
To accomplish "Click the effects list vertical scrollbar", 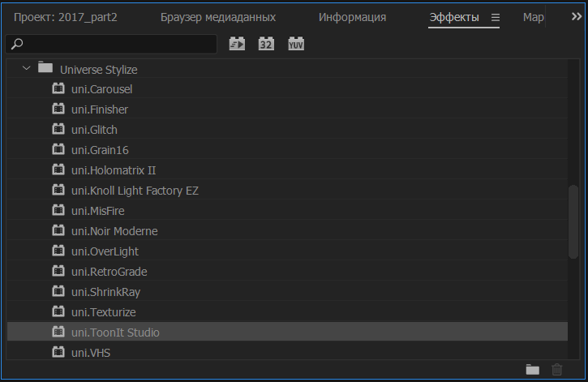I will [573, 222].
